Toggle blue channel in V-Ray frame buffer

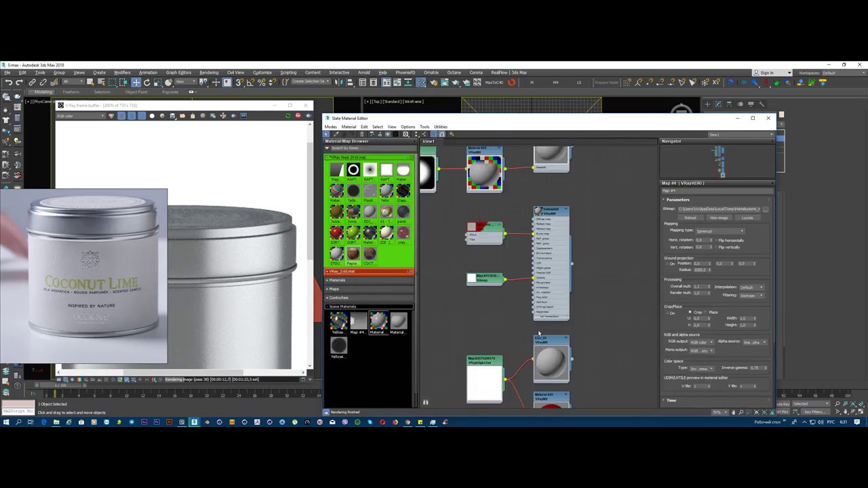tap(142, 116)
